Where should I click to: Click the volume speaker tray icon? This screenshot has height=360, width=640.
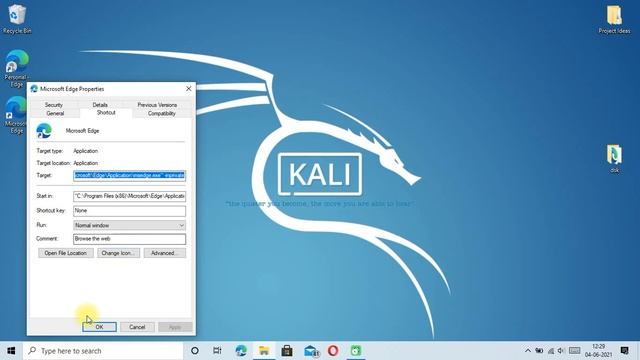click(561, 351)
